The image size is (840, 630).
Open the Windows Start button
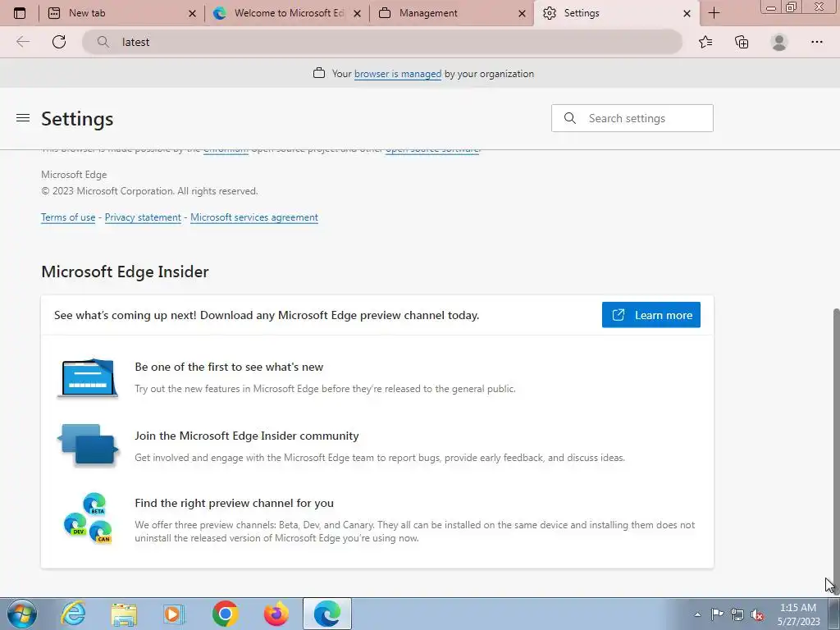[22, 614]
